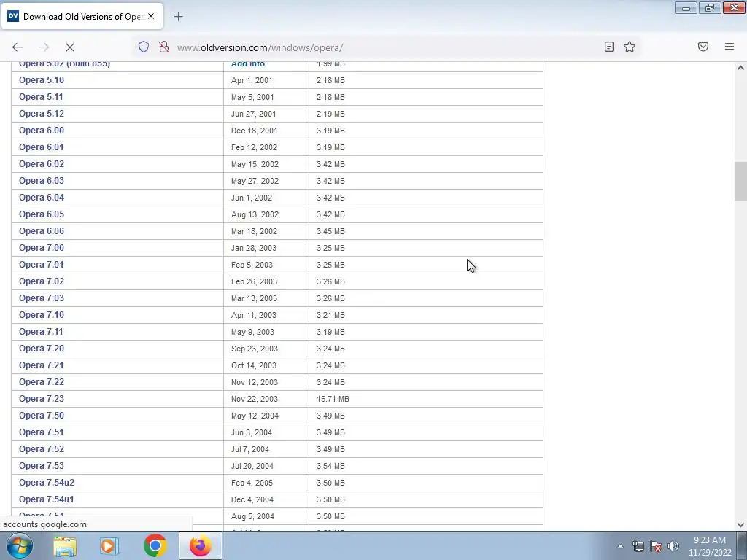Open the Opera 6.02 link
The width and height of the screenshot is (747, 560).
42,164
